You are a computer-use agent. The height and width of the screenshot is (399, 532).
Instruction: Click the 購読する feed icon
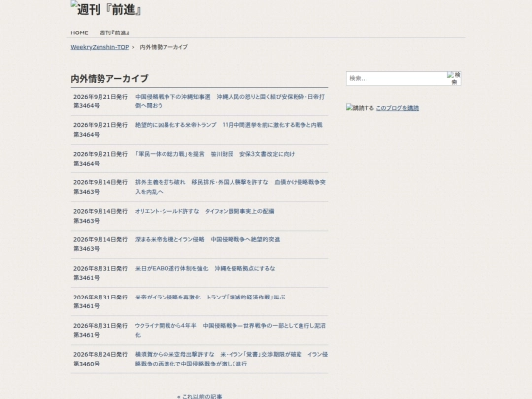[x=360, y=108]
